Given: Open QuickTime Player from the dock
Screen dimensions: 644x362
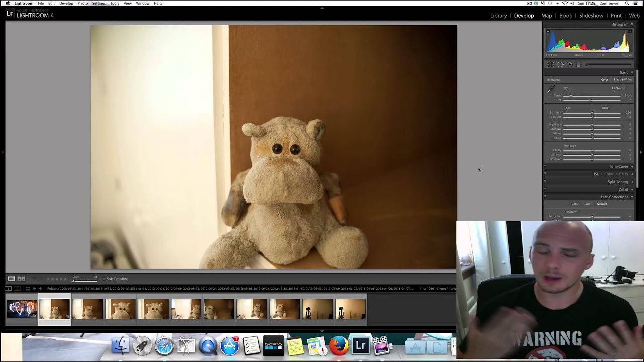Looking at the screenshot, I should pos(208,346).
